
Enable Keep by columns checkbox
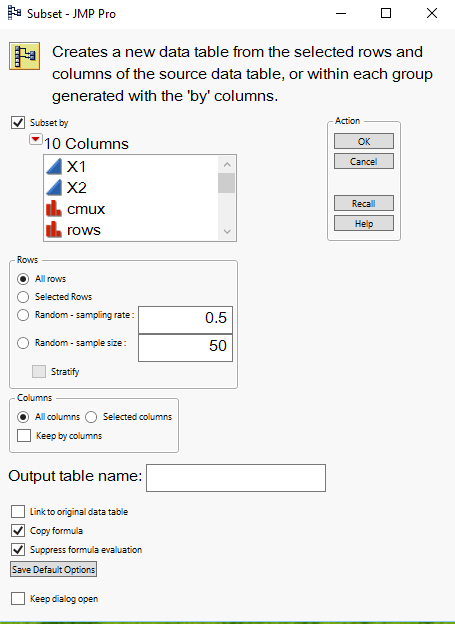[x=24, y=435]
